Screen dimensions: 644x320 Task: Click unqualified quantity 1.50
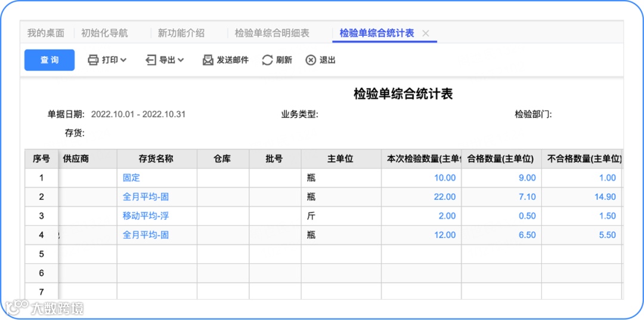[x=607, y=216]
